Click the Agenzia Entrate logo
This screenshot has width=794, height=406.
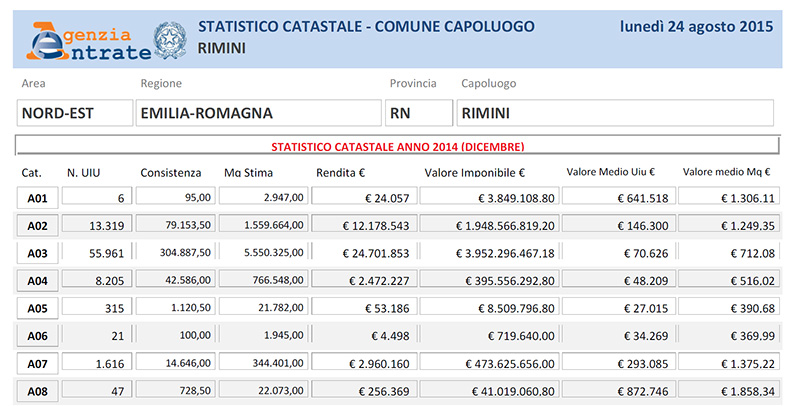(89, 42)
